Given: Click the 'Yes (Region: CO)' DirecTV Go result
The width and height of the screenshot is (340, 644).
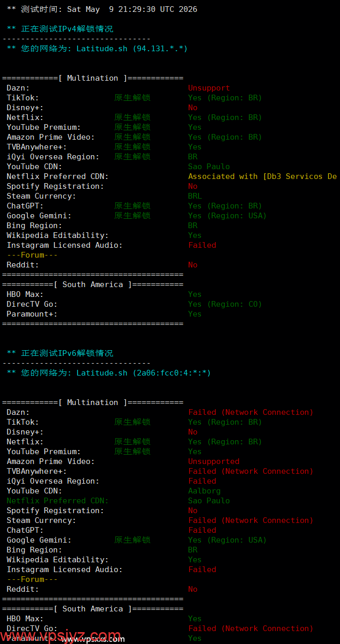Looking at the screenshot, I should point(225,304).
